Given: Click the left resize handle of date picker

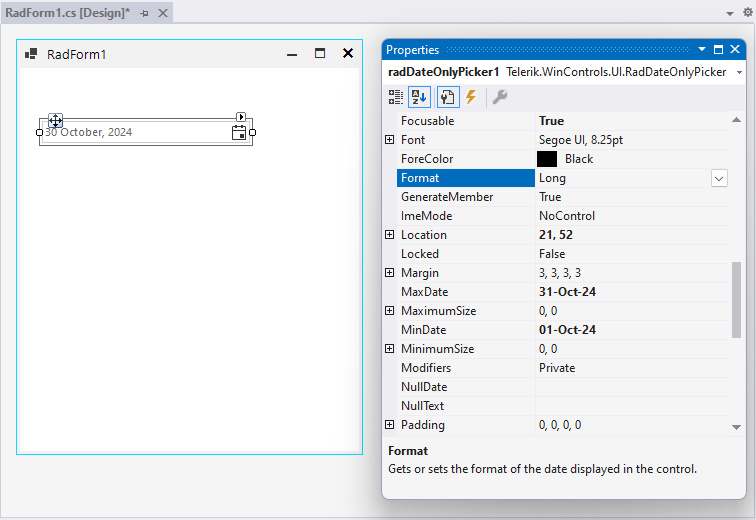Looking at the screenshot, I should 40,133.
